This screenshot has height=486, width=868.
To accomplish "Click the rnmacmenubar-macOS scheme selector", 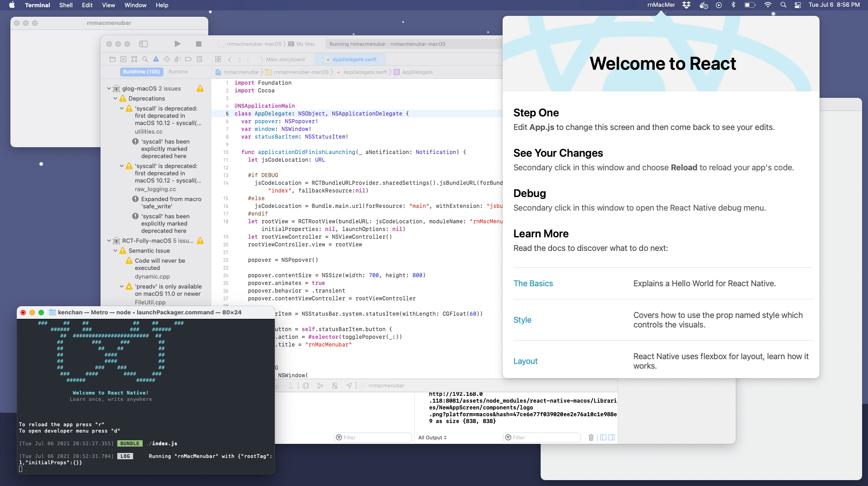I will pos(250,44).
